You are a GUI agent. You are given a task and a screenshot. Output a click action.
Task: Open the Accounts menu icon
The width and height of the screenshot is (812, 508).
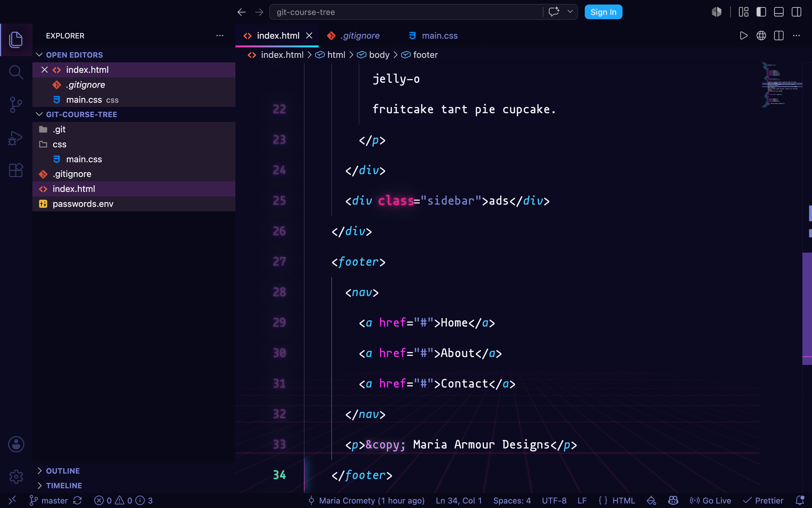click(x=16, y=444)
